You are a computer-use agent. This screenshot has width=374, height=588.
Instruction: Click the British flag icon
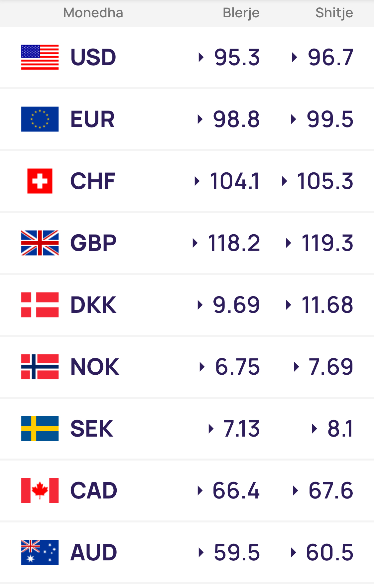pos(40,243)
